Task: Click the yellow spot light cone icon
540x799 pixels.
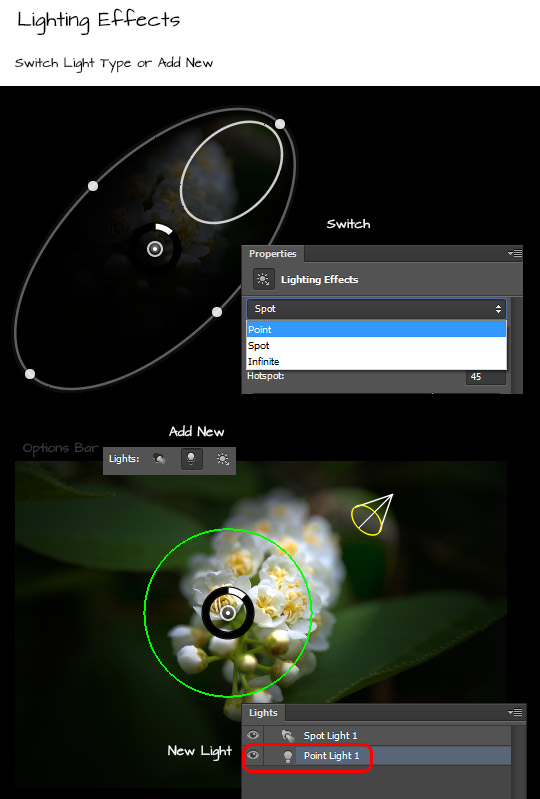Action: 372,515
